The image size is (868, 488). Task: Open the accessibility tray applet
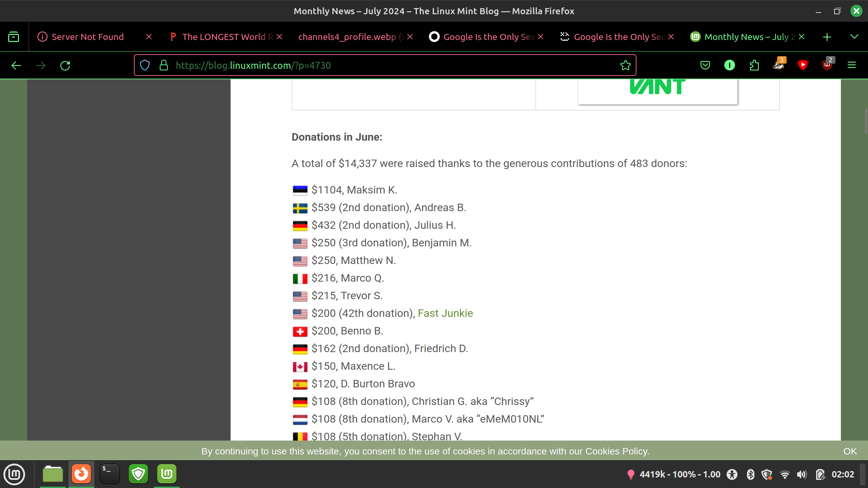732,474
